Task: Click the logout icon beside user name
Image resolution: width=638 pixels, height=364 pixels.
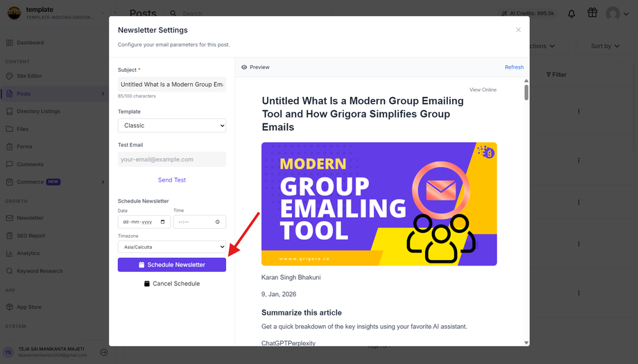Action: [104, 352]
